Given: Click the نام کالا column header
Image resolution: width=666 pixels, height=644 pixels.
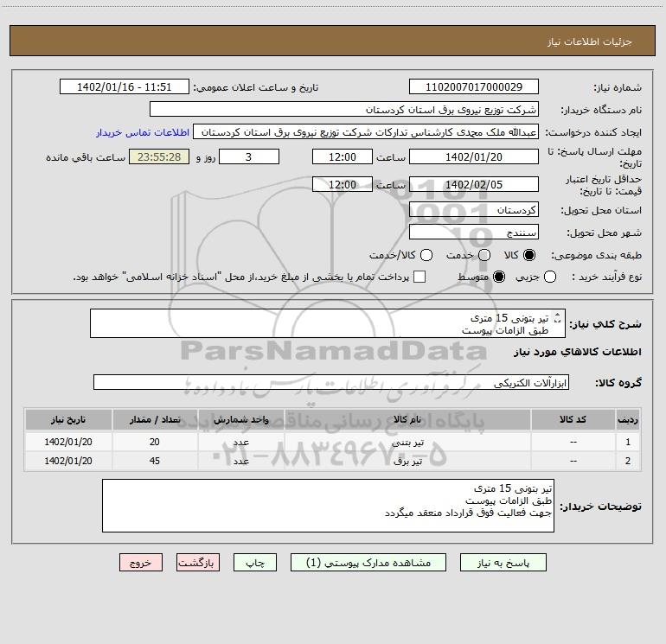Looking at the screenshot, I should click(x=407, y=419).
